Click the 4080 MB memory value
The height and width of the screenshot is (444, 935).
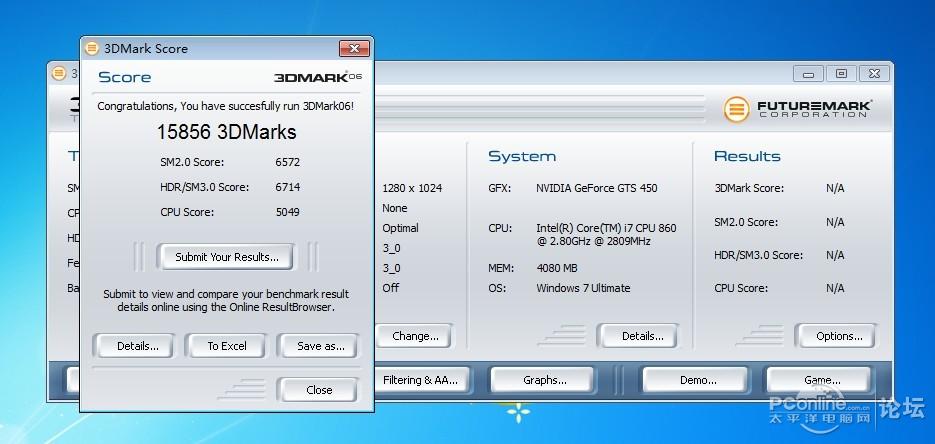tap(557, 268)
